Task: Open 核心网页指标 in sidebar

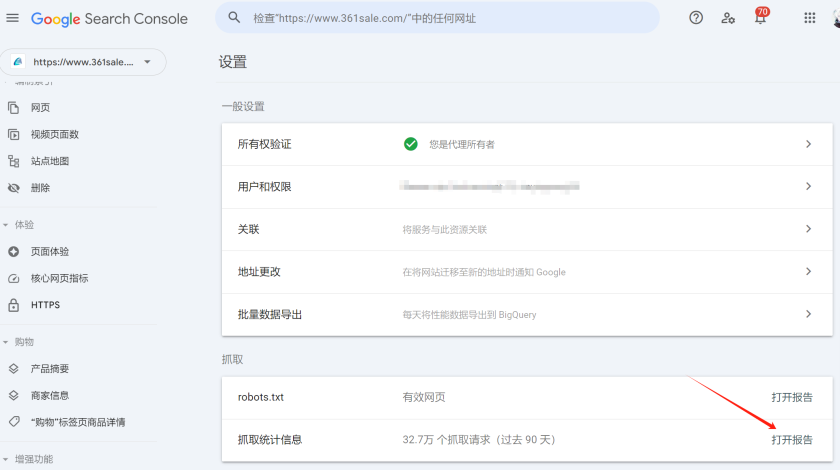Action: pyautogui.click(x=59, y=278)
